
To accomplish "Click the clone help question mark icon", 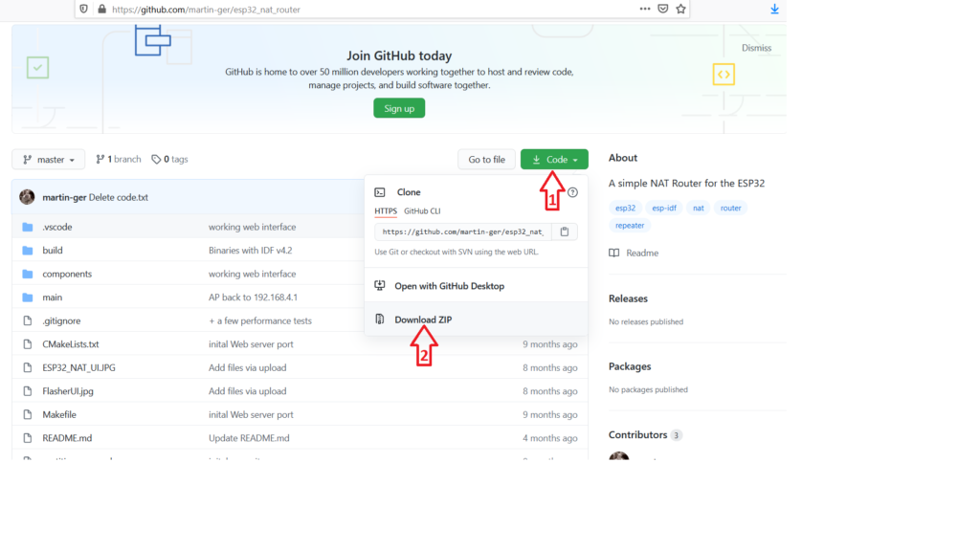I will (x=572, y=192).
